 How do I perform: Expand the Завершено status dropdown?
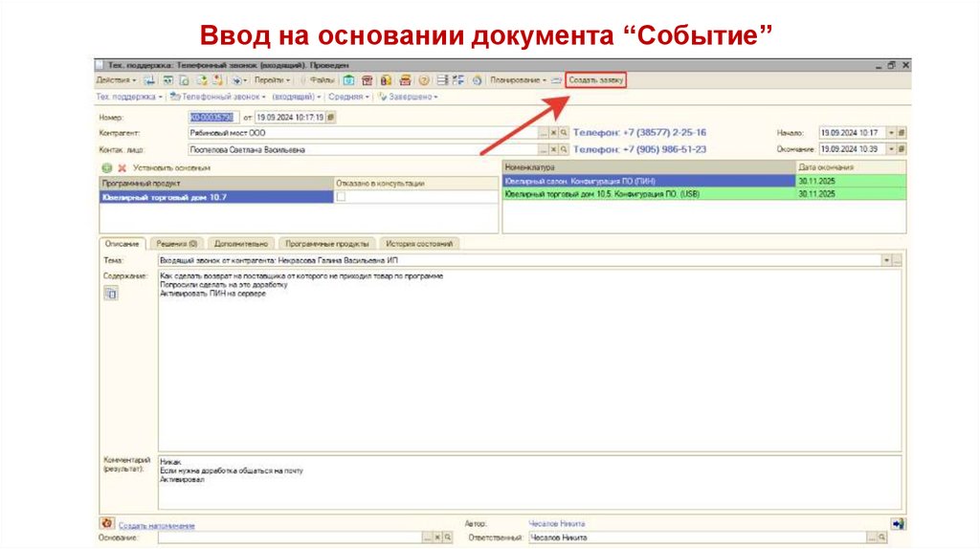click(x=409, y=97)
